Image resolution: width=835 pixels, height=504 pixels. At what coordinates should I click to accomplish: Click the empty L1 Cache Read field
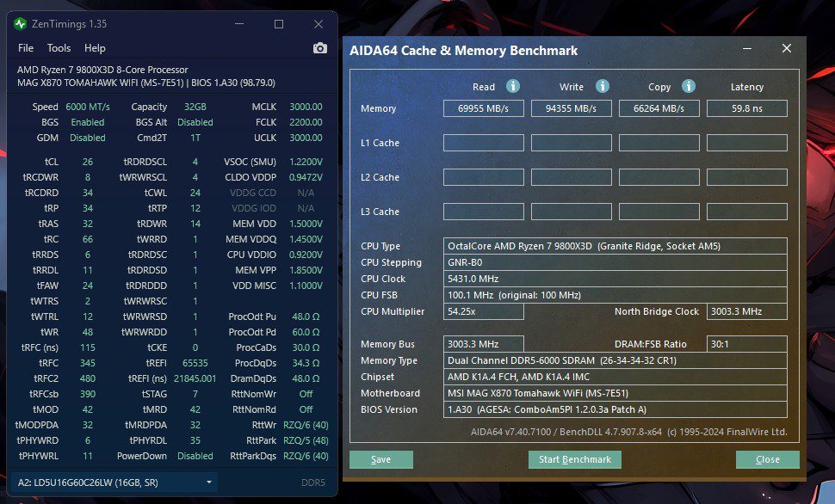coord(484,143)
